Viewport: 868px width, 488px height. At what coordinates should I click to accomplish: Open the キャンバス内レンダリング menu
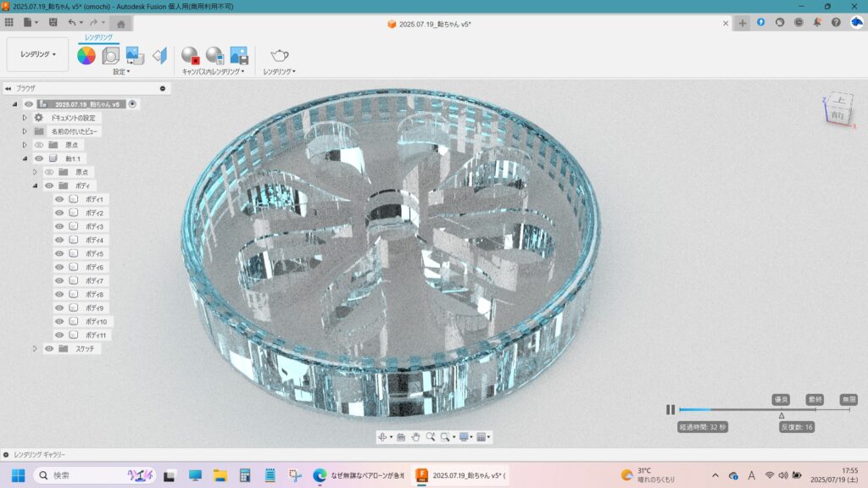coord(213,72)
